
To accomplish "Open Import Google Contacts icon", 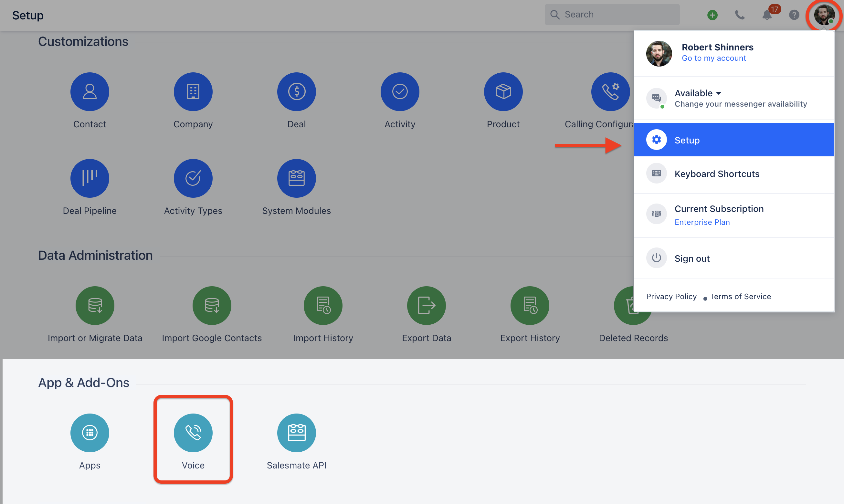I will [212, 306].
